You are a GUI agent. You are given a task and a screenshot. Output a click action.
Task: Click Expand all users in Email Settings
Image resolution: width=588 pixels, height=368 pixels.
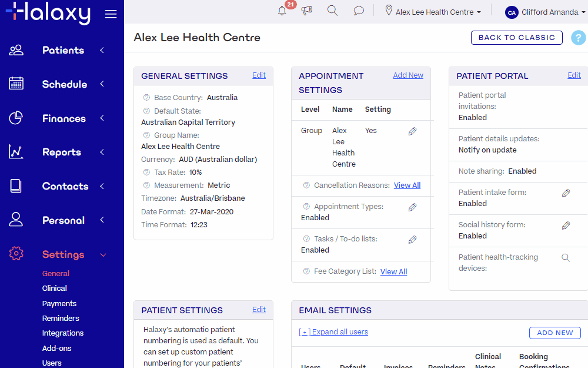[x=333, y=331]
